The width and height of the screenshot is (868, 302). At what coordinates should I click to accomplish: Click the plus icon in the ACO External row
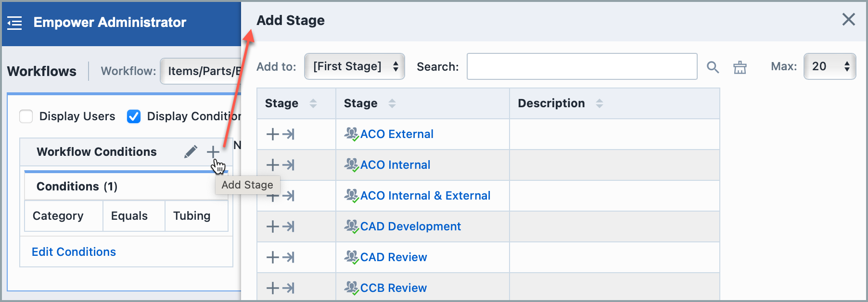272,134
